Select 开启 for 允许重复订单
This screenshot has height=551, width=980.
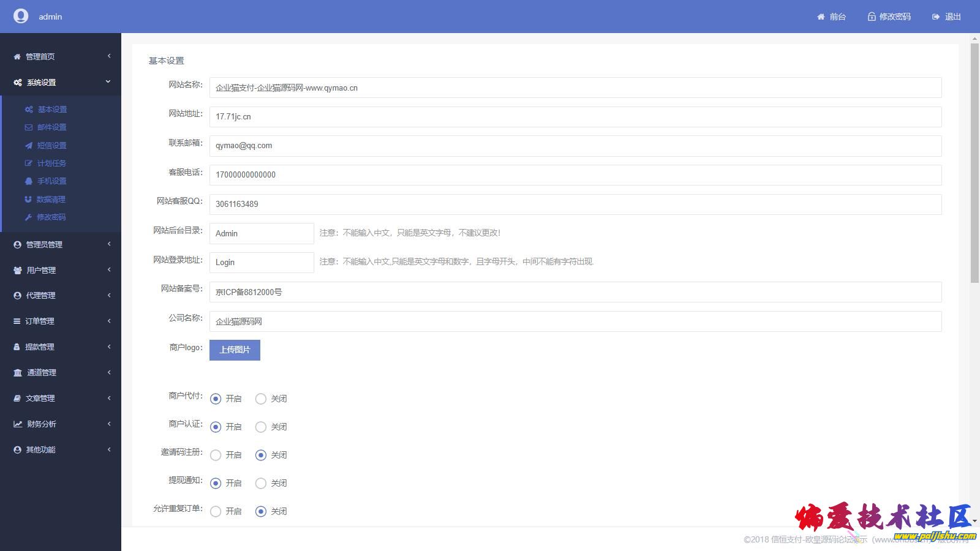click(x=216, y=512)
